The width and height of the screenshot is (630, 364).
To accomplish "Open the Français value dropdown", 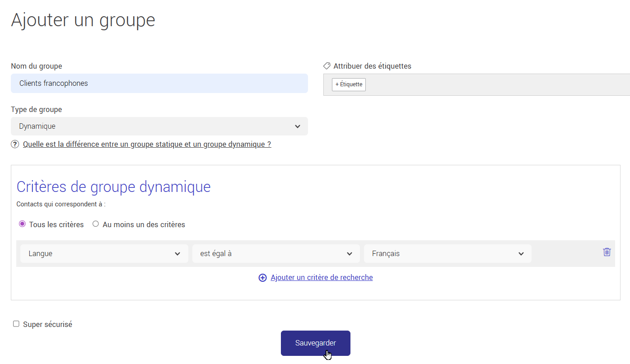I will point(448,254).
